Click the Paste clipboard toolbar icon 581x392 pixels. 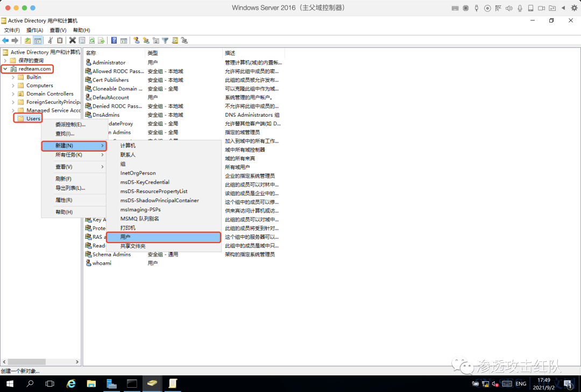(60, 40)
